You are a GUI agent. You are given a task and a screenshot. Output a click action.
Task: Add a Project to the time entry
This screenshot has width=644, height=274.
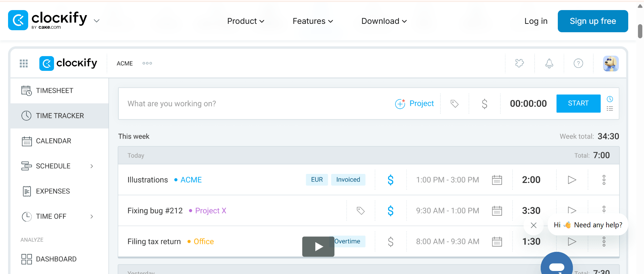click(414, 104)
